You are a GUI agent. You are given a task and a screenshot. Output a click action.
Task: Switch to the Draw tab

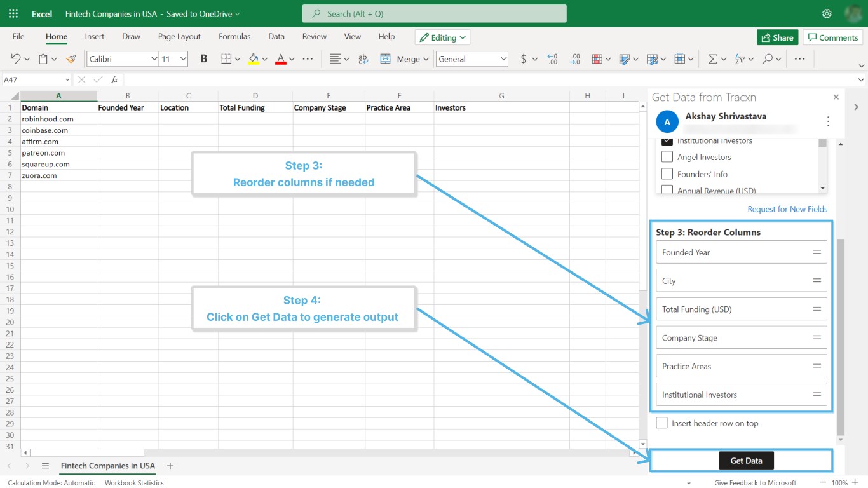tap(131, 37)
